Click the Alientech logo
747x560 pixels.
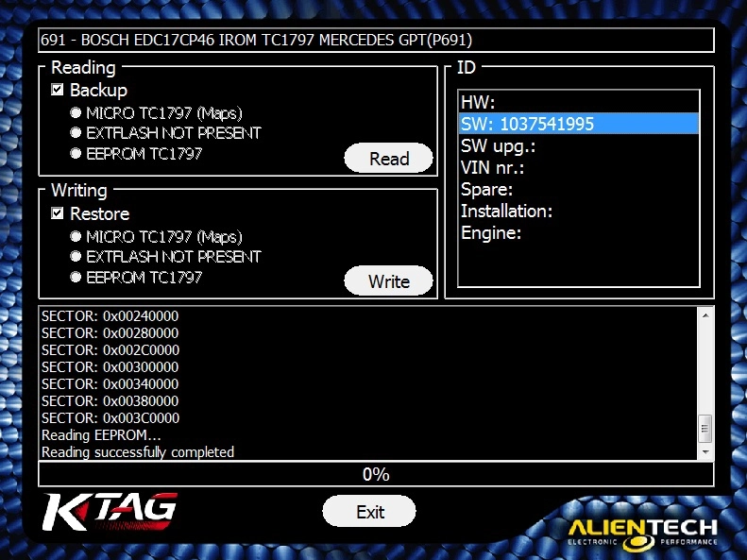click(x=643, y=534)
